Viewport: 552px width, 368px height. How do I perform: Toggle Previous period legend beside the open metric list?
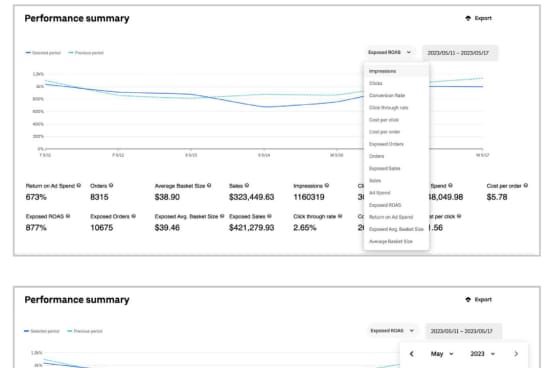click(86, 53)
